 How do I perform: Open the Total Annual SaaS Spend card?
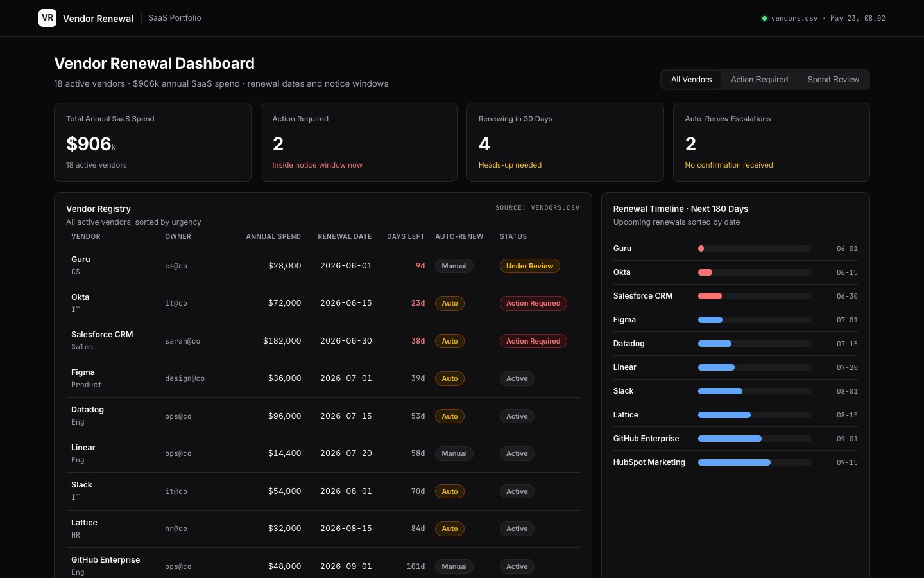click(x=153, y=142)
